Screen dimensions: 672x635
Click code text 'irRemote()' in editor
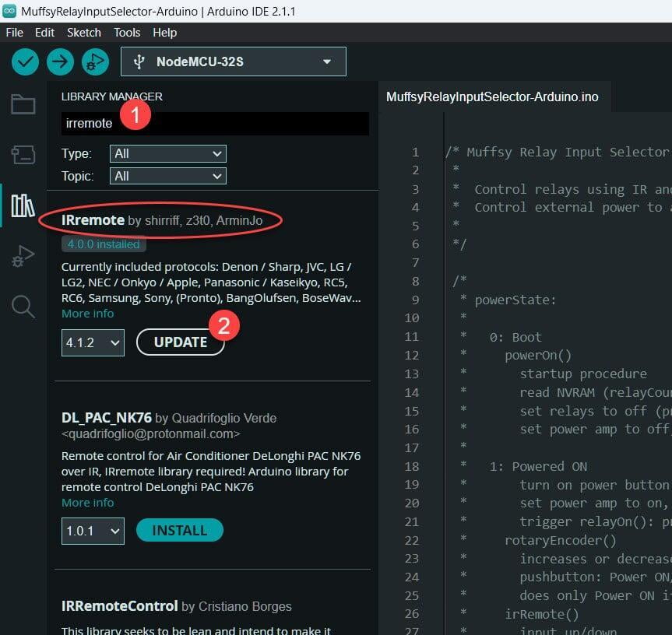click(542, 615)
